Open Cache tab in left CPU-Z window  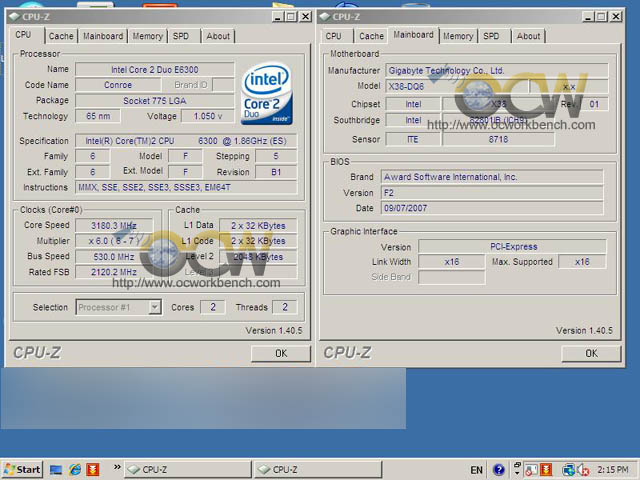click(61, 36)
